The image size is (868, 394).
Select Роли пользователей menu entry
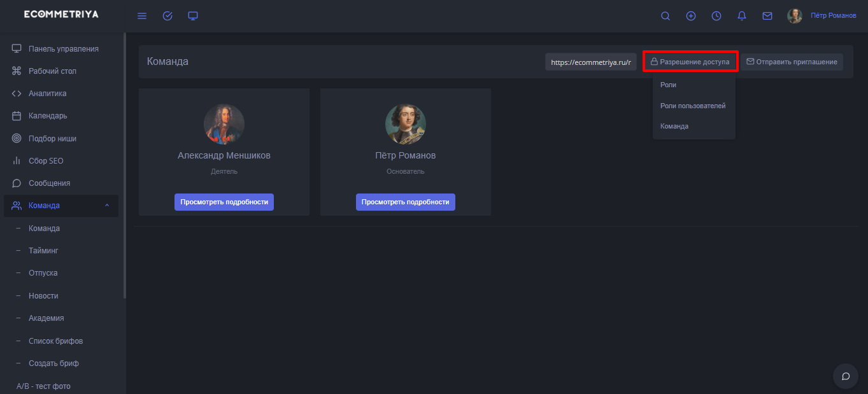tap(693, 106)
